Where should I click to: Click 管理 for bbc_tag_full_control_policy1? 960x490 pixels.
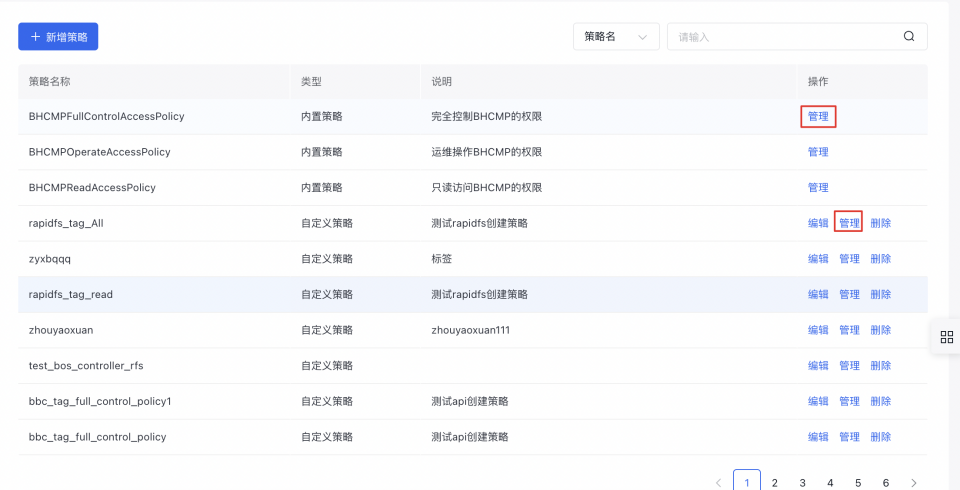pos(849,401)
